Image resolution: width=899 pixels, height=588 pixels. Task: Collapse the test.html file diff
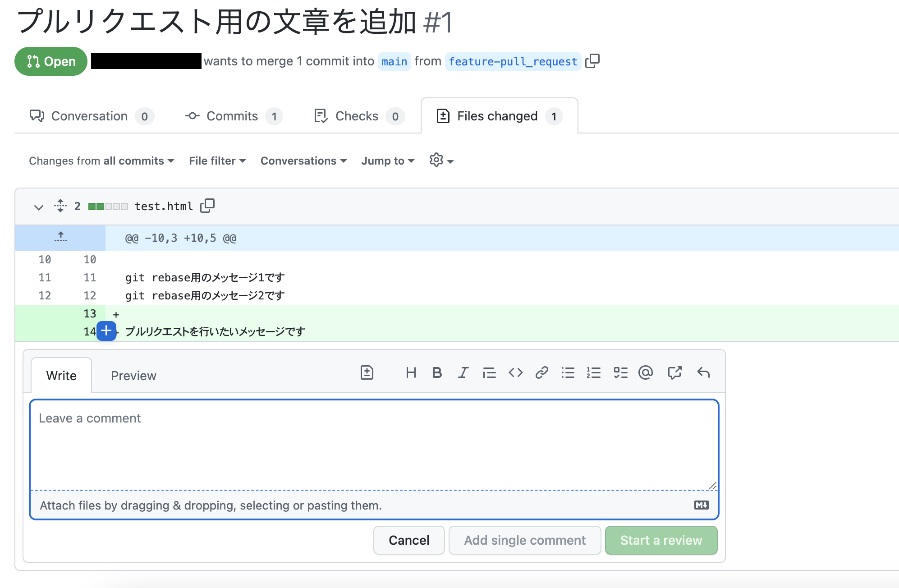39,207
